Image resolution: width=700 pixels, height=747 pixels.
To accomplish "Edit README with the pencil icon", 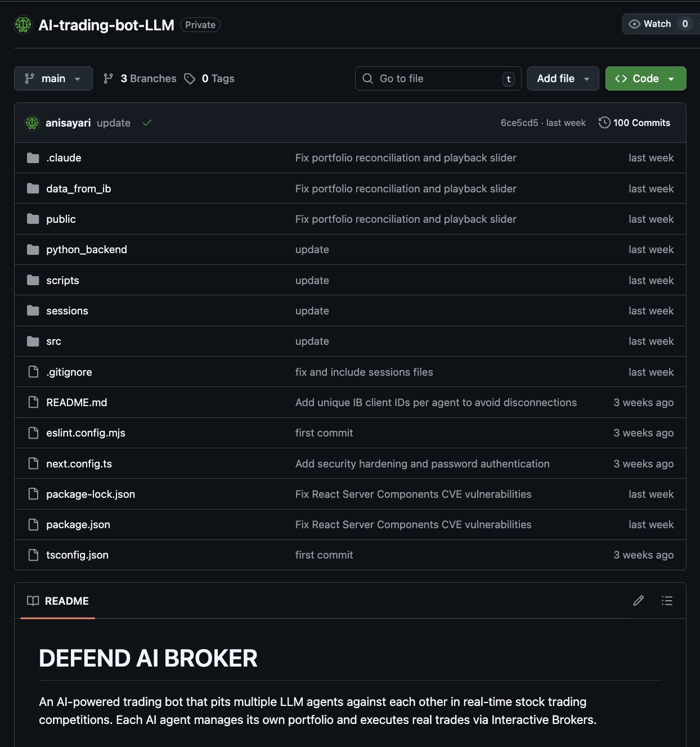I will tap(638, 601).
